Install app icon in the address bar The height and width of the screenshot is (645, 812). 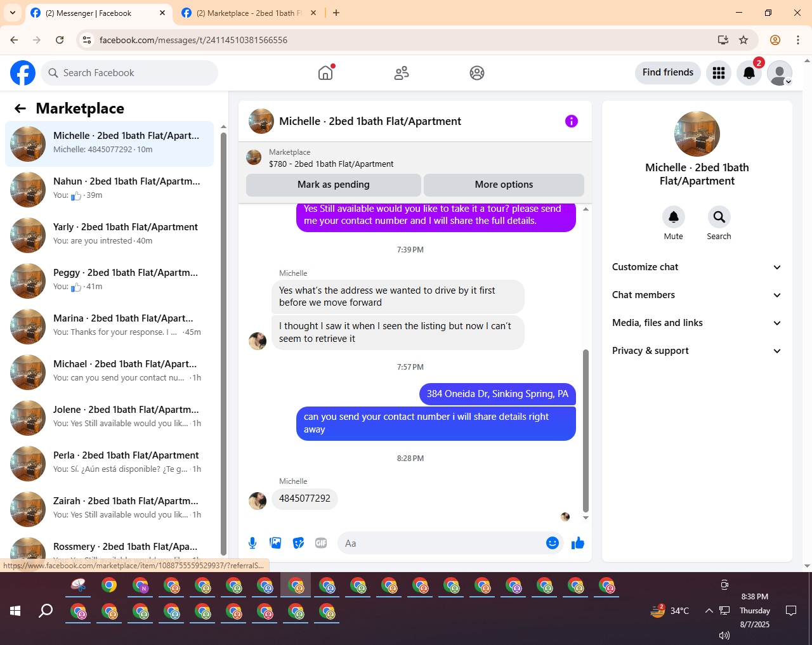click(x=723, y=40)
